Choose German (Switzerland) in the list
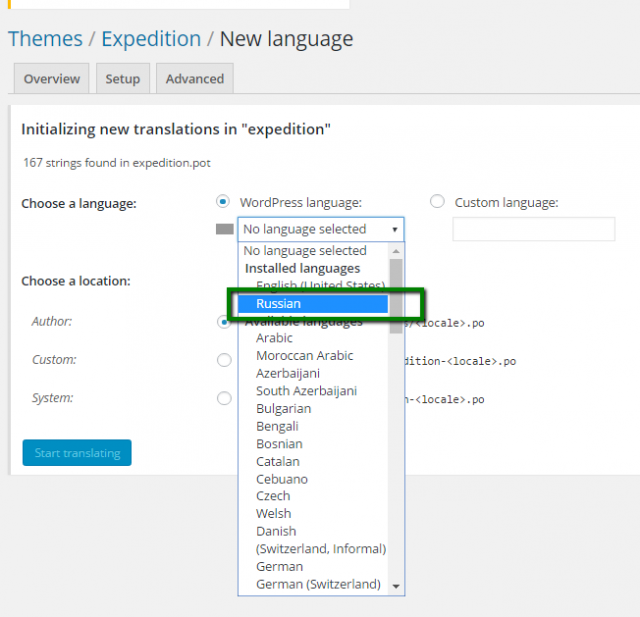 pyautogui.click(x=317, y=584)
